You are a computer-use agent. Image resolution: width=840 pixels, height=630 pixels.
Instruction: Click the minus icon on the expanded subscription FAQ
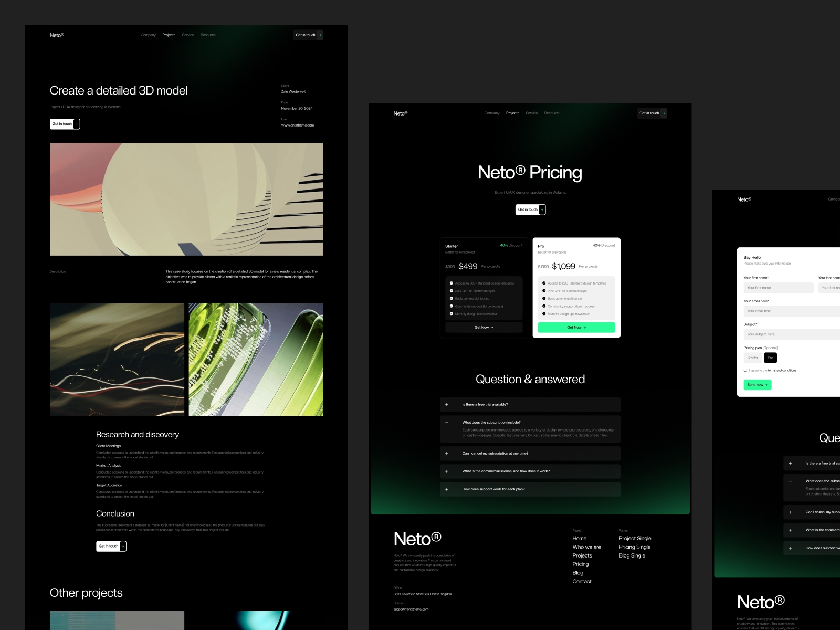[x=446, y=422]
